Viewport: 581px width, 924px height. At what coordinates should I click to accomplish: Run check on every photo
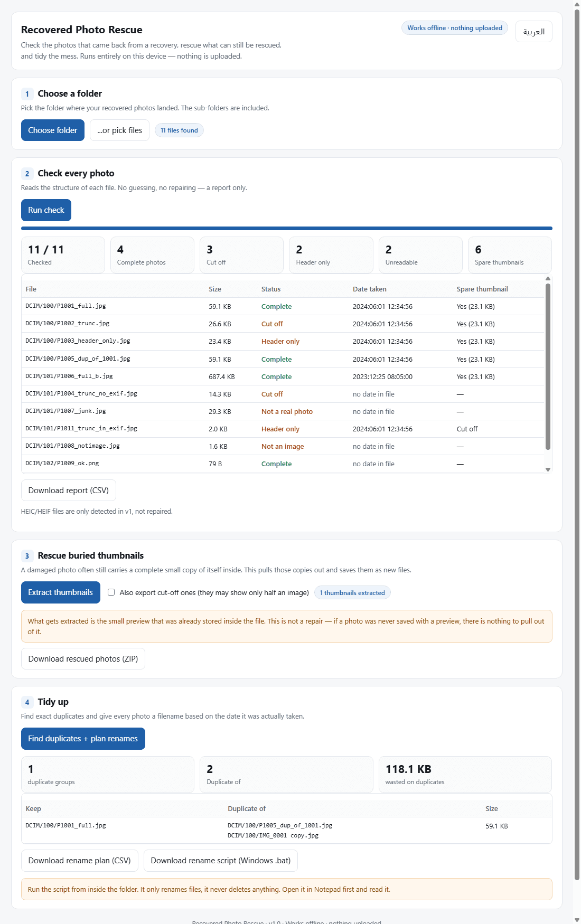tap(46, 210)
